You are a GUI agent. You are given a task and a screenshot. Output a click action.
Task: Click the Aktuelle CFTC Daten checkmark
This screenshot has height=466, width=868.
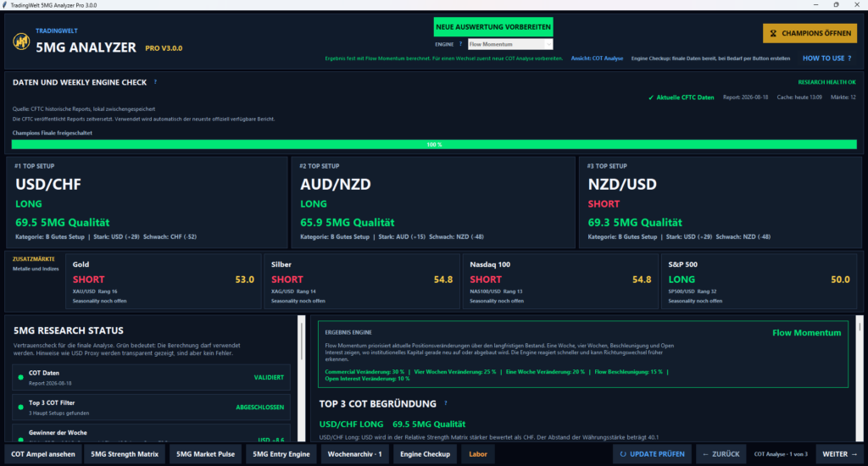point(651,97)
